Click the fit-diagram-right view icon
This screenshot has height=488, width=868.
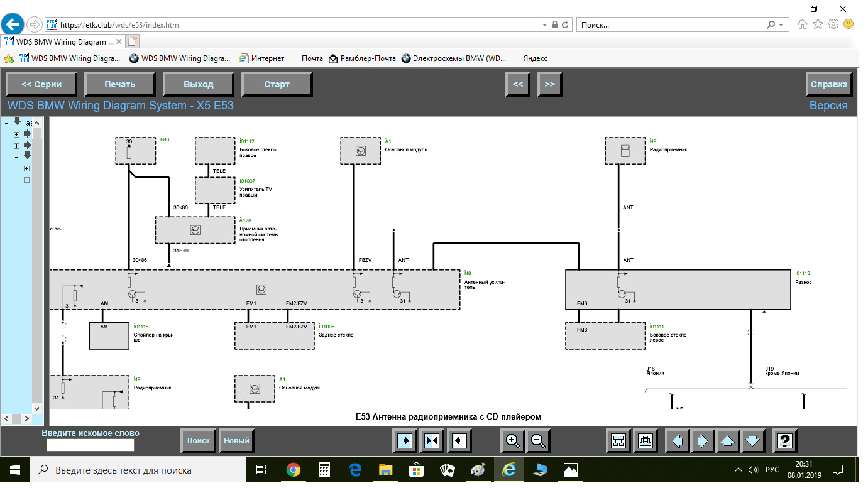point(405,441)
